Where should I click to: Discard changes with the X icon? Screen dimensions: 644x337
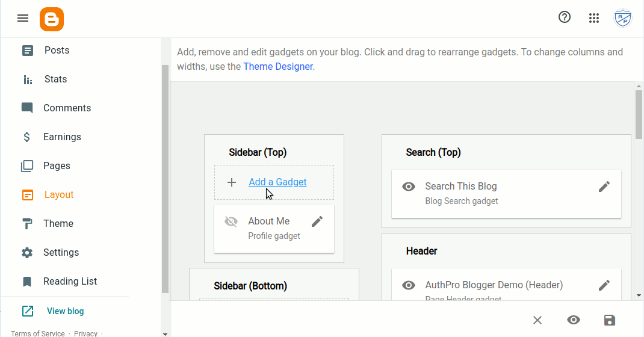[537, 320]
